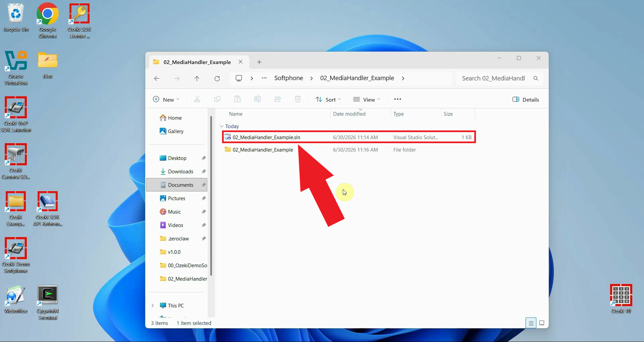Click the Delete trash icon
Viewport: 644px width, 342px height.
(x=298, y=99)
